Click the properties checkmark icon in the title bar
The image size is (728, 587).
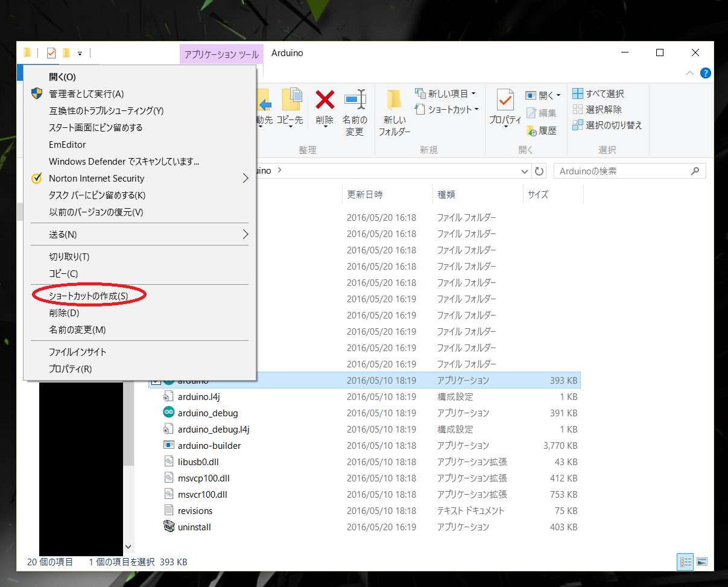click(51, 53)
